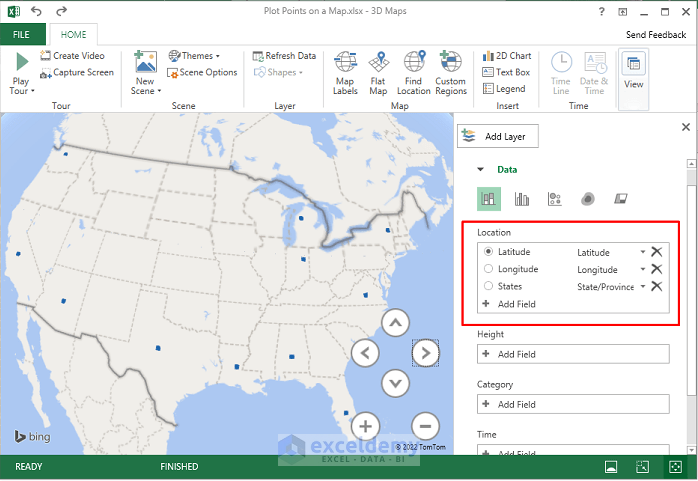This screenshot has width=698, height=481.
Task: Open Find Location
Action: click(x=414, y=73)
